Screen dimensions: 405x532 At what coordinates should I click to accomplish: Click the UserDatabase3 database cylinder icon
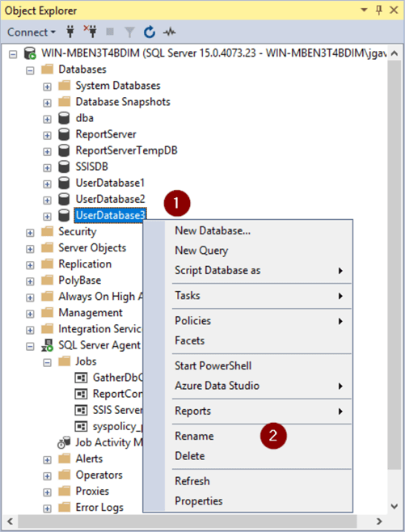tap(64, 215)
